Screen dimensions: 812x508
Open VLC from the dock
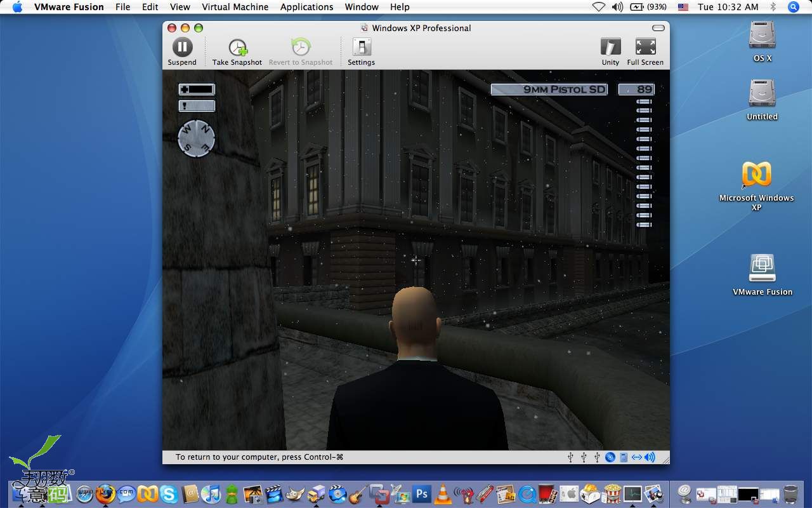(x=442, y=493)
